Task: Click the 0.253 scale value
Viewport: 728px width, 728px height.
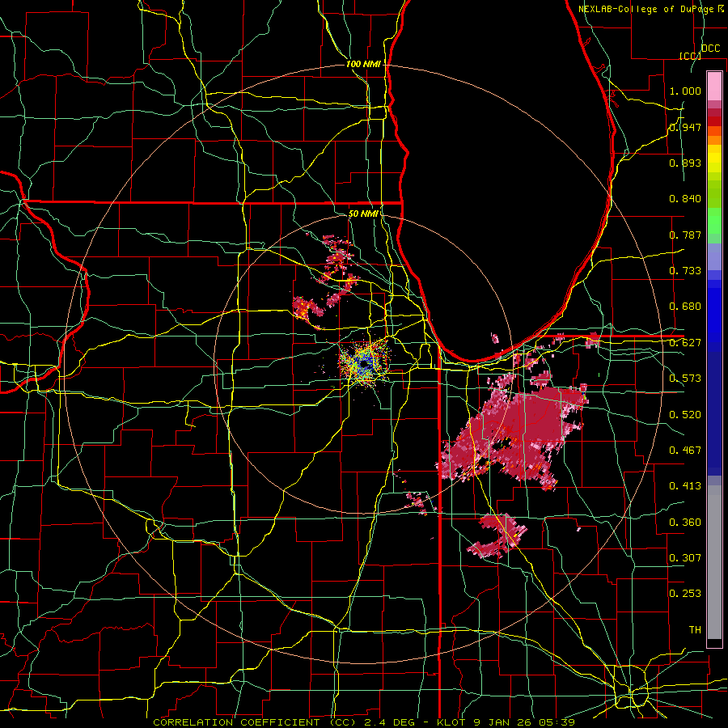Action: pyautogui.click(x=685, y=594)
